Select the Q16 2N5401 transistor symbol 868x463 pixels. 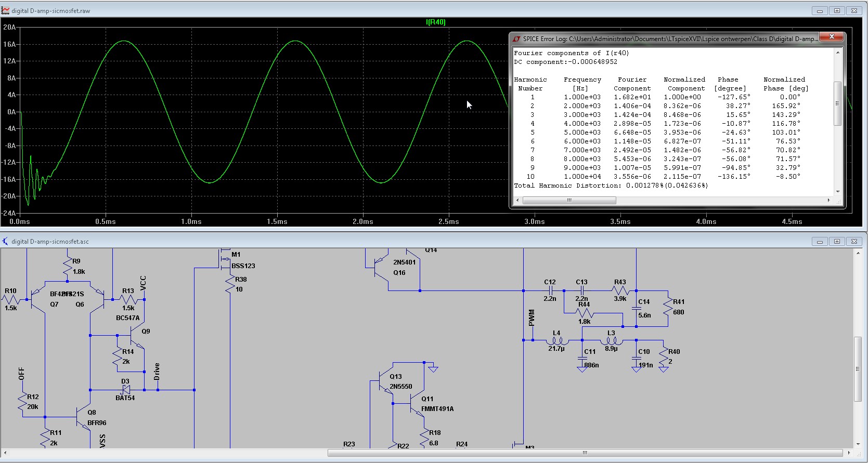(382, 268)
